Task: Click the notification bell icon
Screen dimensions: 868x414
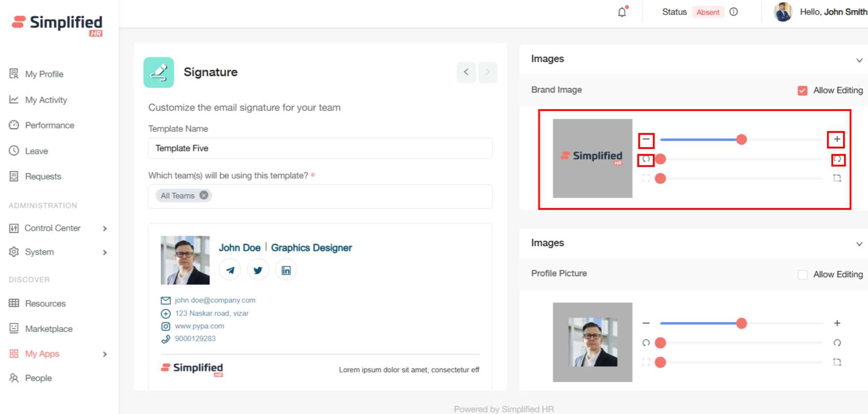Action: pyautogui.click(x=622, y=12)
